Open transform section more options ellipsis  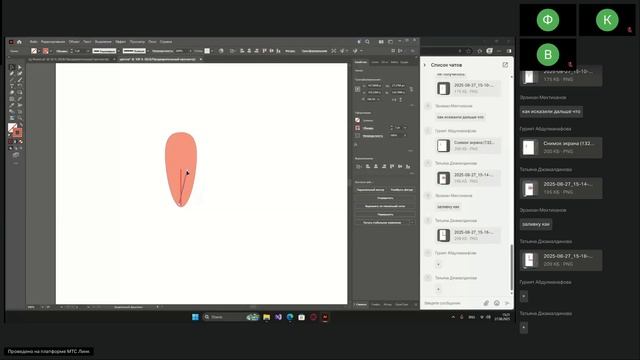click(x=411, y=105)
